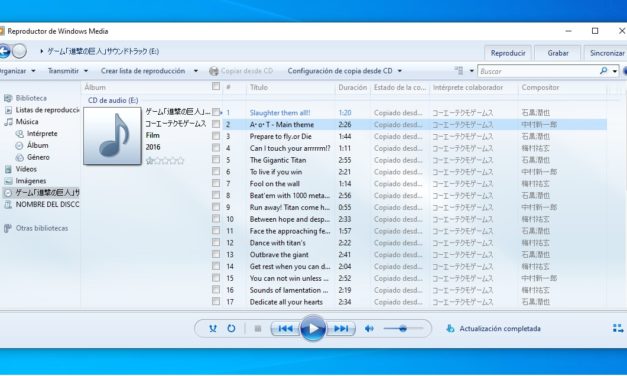Open Otras bibliotecas in sidebar
The height and width of the screenshot is (376, 627).
[x=42, y=228]
